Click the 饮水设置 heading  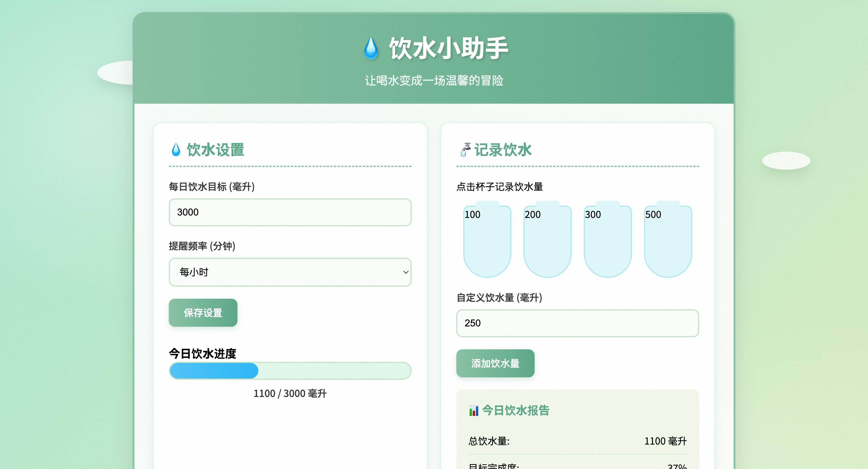pos(216,150)
